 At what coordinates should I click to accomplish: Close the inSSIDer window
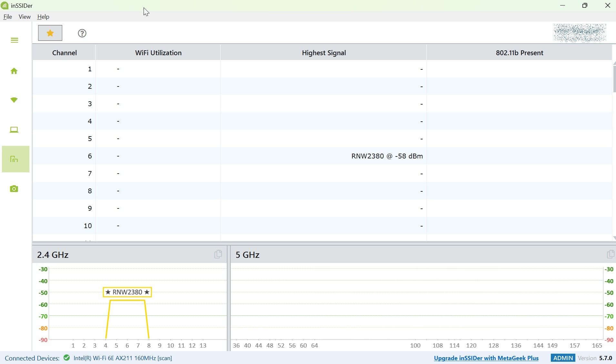point(607,5)
